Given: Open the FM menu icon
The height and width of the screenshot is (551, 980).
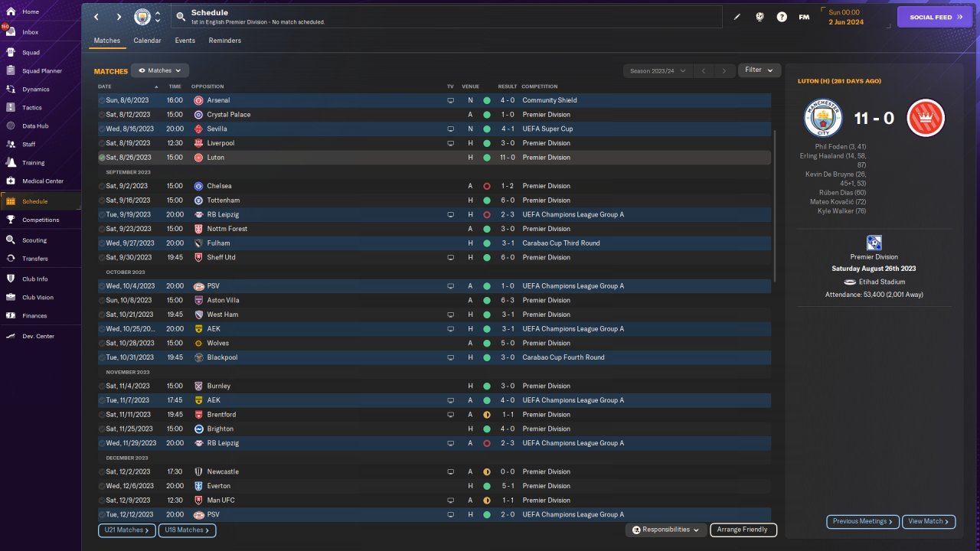Looking at the screenshot, I should [x=804, y=17].
